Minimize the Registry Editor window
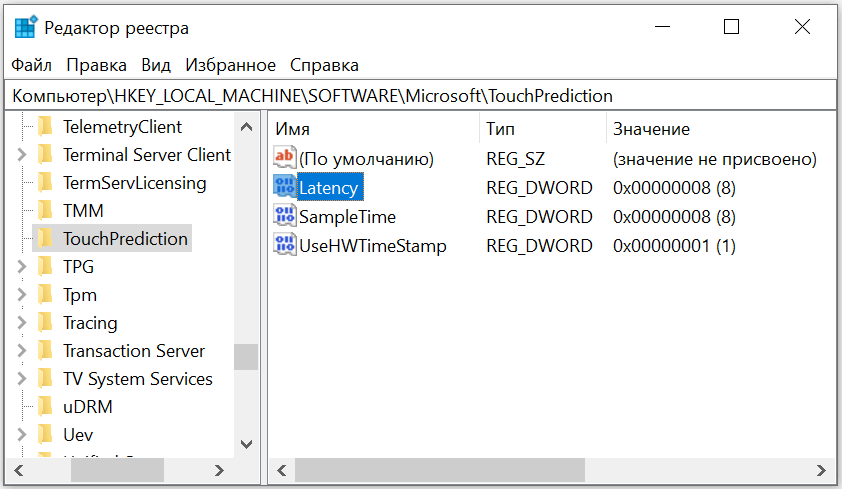Image resolution: width=842 pixels, height=489 pixels. pos(663,26)
